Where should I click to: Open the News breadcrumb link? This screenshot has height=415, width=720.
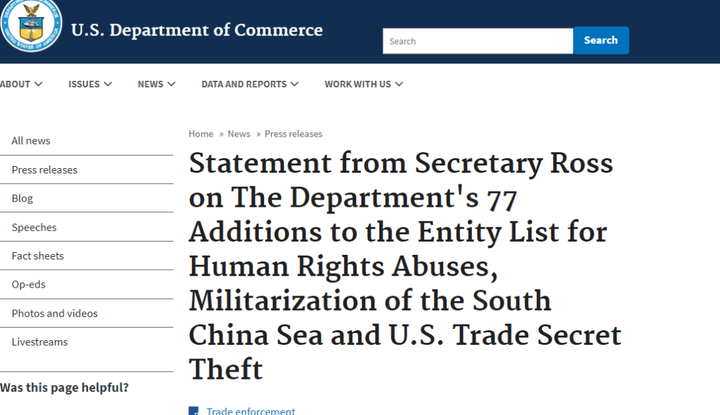[x=239, y=134]
